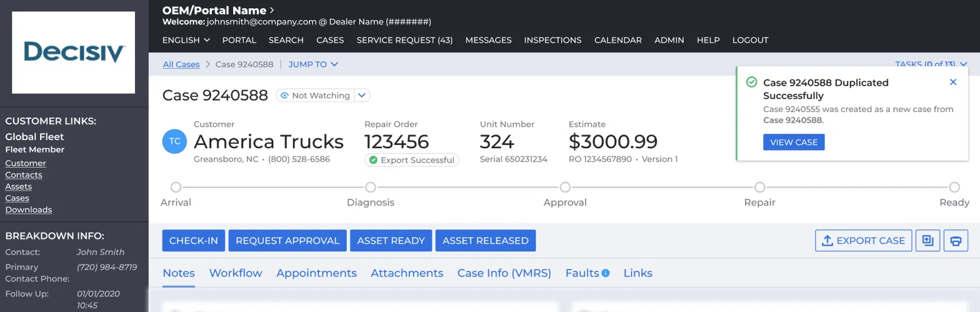Switch to the Workflow tab
This screenshot has height=312, width=980.
236,273
